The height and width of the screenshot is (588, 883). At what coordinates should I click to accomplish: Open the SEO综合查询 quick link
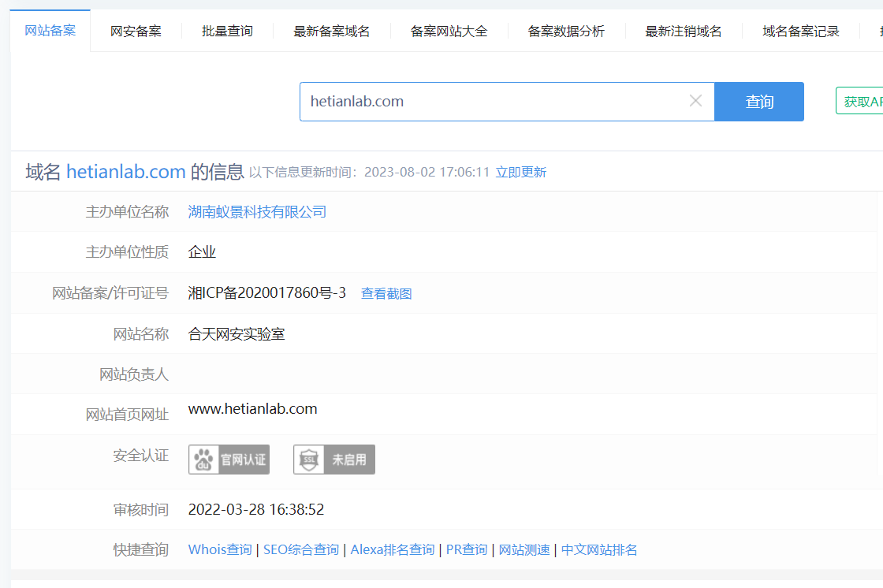[301, 549]
